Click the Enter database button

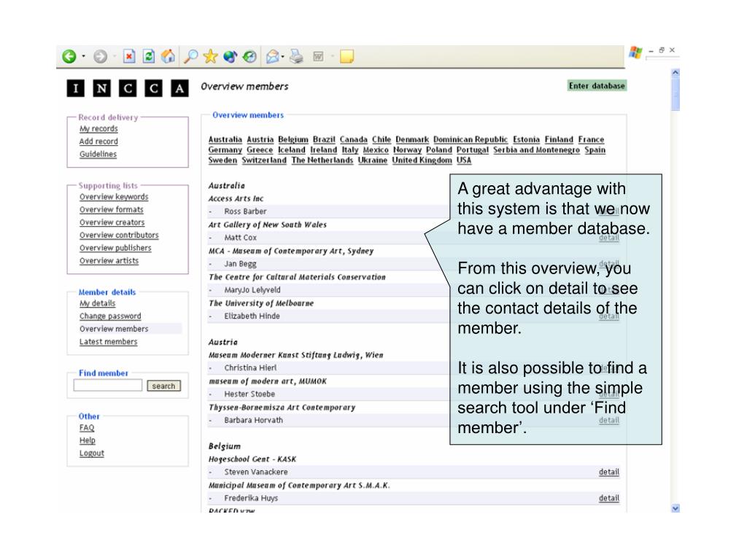pos(597,86)
